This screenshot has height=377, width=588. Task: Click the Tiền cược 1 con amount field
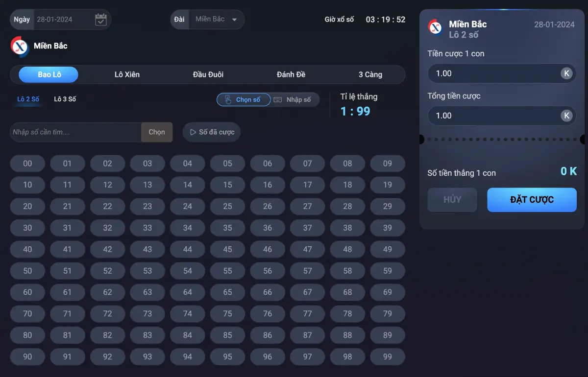pos(492,73)
